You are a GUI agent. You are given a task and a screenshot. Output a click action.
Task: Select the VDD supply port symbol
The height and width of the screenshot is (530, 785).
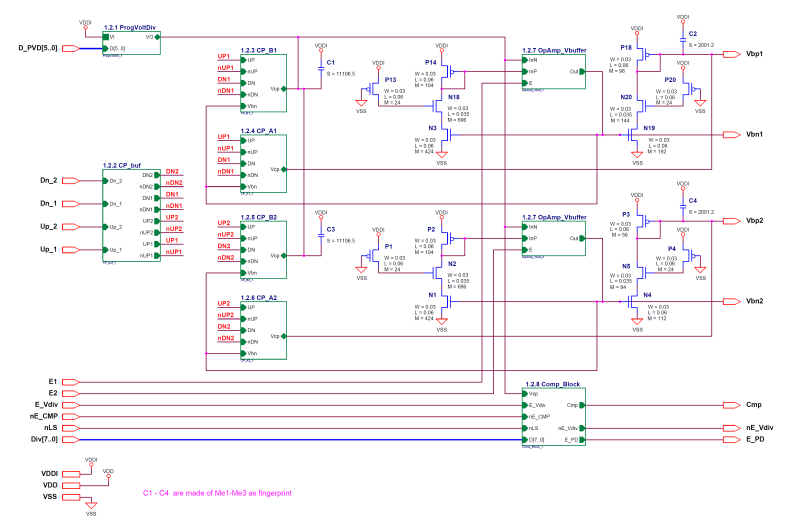coord(71,485)
